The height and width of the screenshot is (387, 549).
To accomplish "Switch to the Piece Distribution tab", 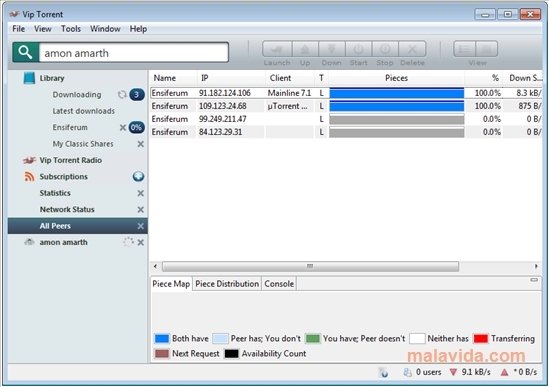I will [x=227, y=284].
